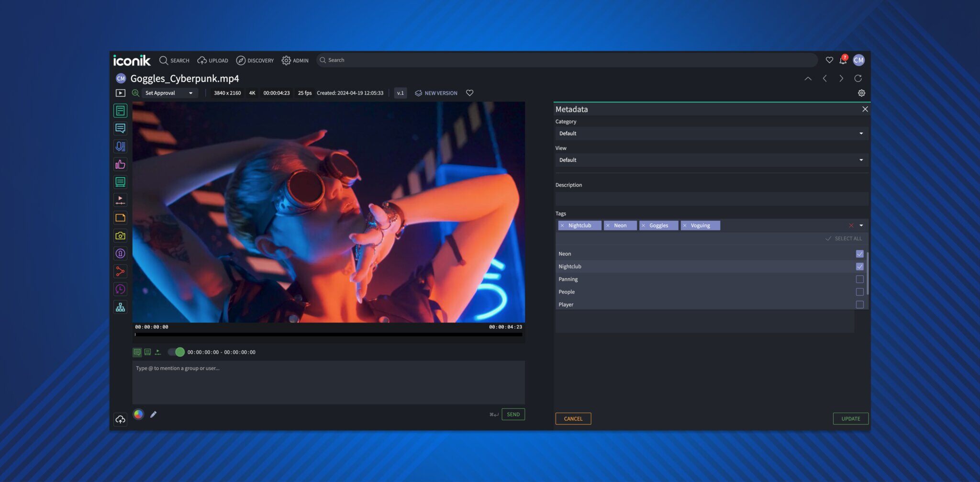Send the comment with SEND button
This screenshot has height=482, width=980.
click(513, 415)
